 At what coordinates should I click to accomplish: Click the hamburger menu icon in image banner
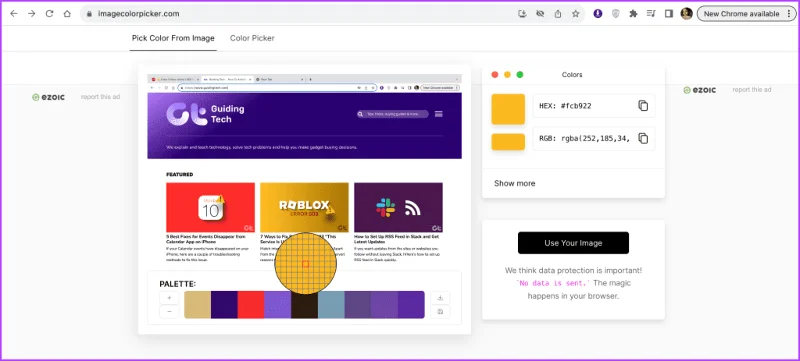coord(439,114)
